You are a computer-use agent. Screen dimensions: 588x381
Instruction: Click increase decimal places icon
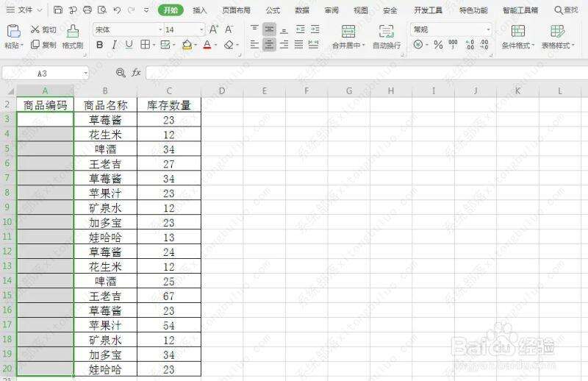coord(470,45)
